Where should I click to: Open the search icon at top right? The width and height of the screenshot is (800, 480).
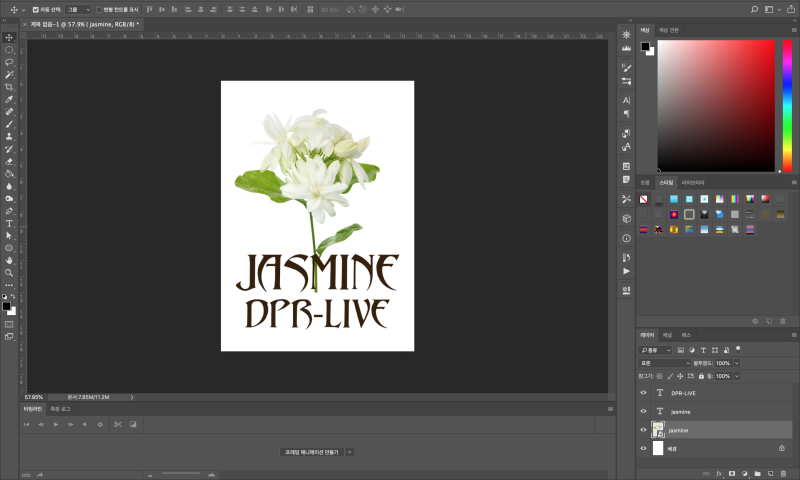[x=755, y=9]
